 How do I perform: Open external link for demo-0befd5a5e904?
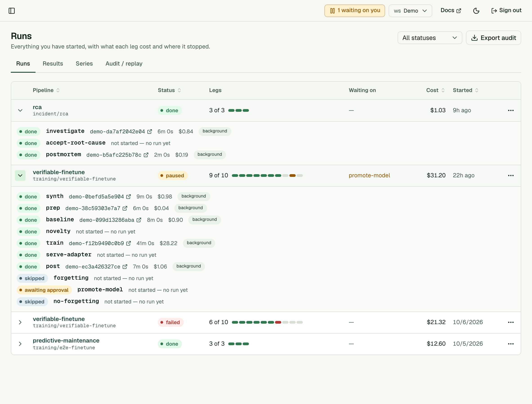[129, 197]
